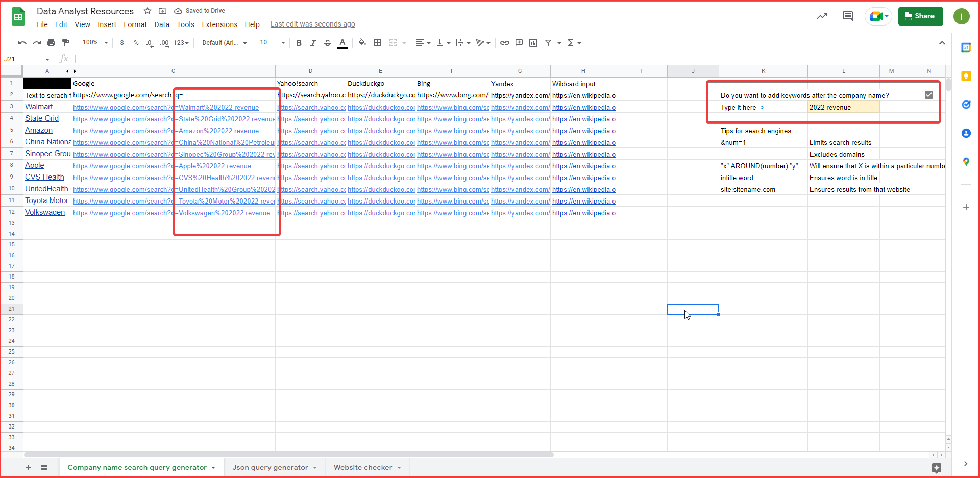Open the font size dropdown
Screen dimensions: 980x478
(x=272, y=43)
